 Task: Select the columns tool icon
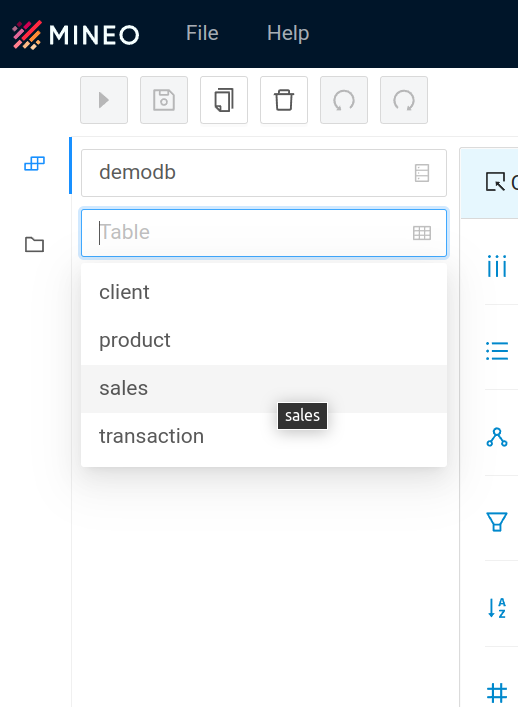[x=497, y=266]
